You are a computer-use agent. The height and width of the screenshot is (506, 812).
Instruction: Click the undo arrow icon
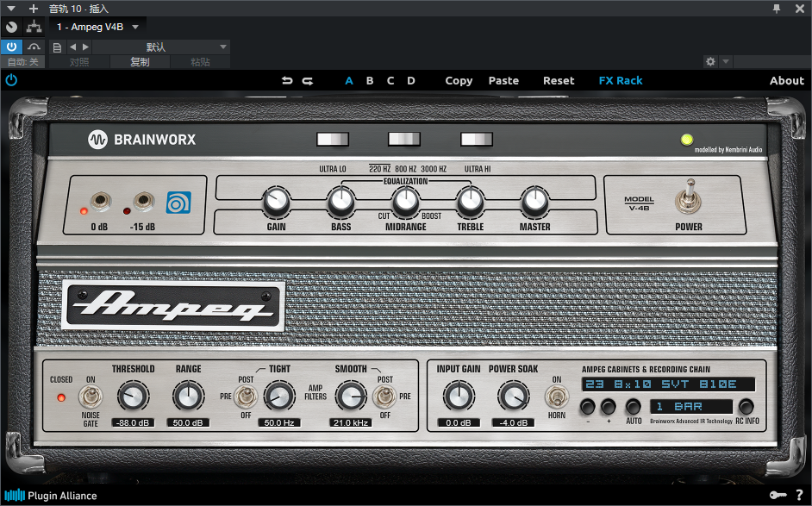pyautogui.click(x=287, y=81)
